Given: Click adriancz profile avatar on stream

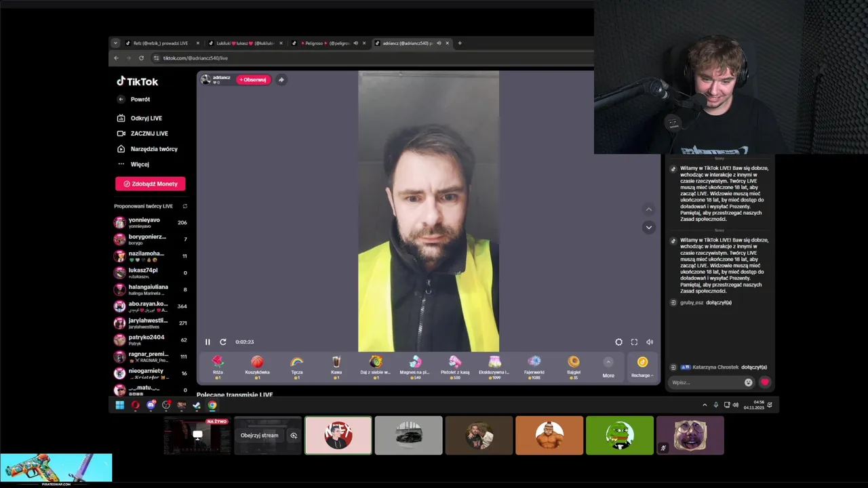Looking at the screenshot, I should tap(205, 79).
